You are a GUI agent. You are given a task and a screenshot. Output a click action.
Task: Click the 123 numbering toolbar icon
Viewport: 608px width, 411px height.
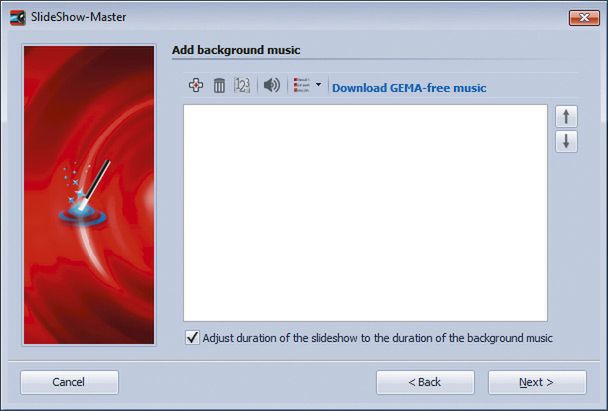242,85
